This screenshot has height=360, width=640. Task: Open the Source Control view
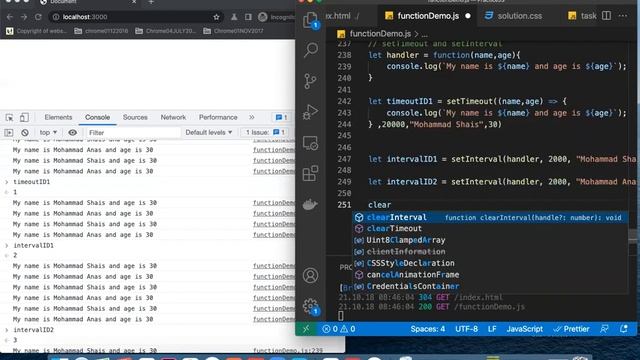(310, 81)
